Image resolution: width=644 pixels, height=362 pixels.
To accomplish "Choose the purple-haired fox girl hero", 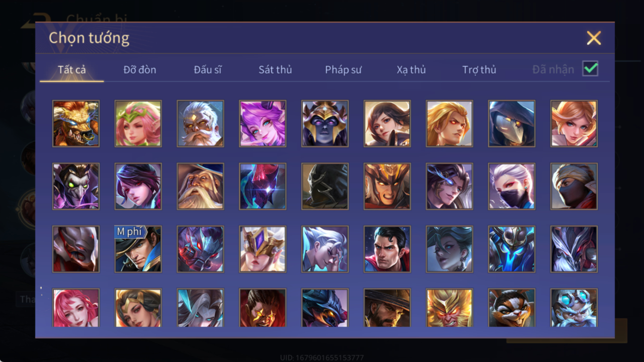I will 263,124.
